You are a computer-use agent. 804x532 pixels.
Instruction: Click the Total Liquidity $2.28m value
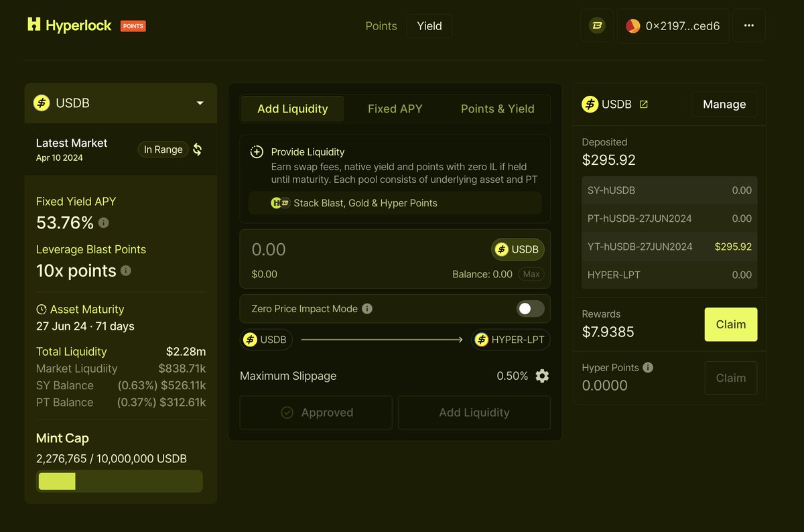click(186, 352)
